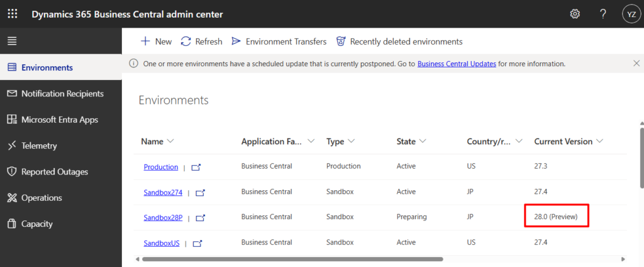Select Capacity from the sidebar
Screen dimensions: 644x267
(36, 224)
